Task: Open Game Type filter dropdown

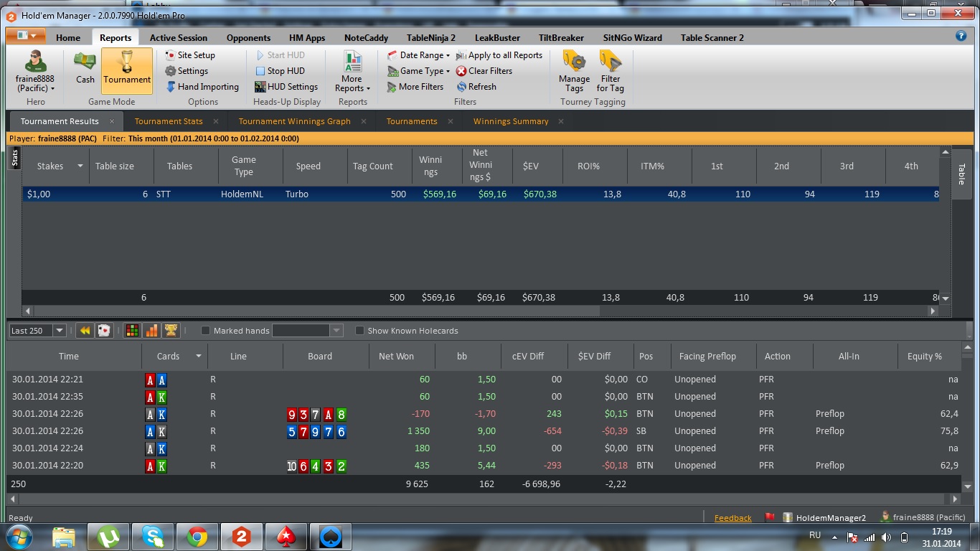Action: tap(419, 71)
